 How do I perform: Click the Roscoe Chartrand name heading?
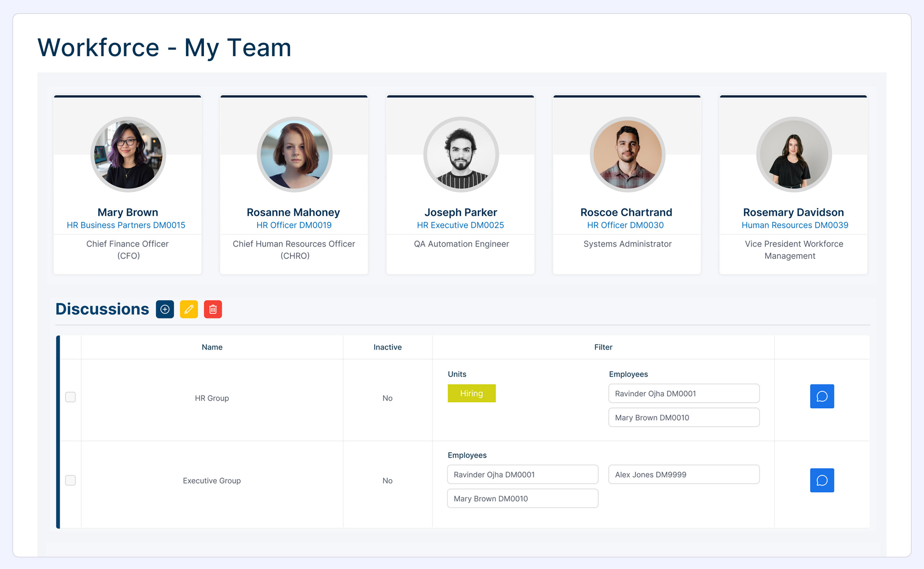click(626, 212)
